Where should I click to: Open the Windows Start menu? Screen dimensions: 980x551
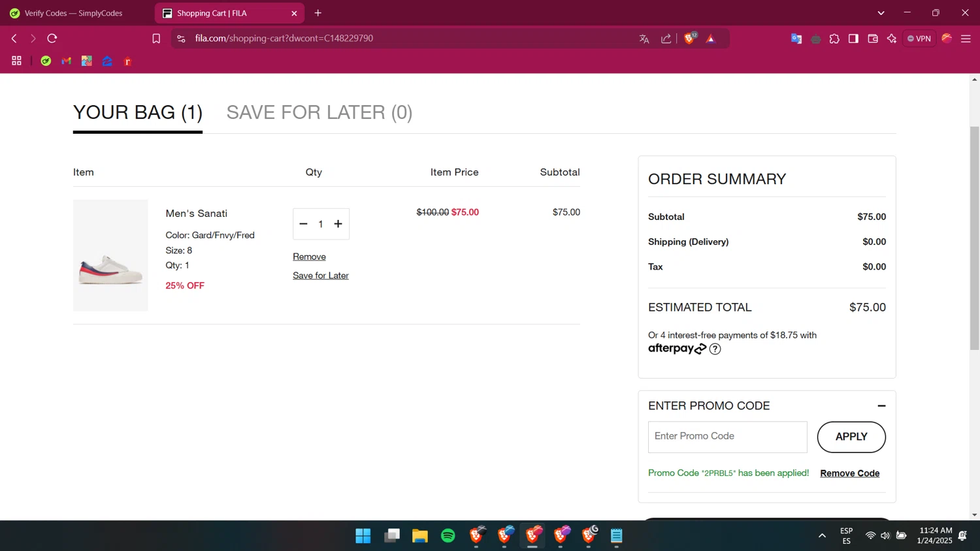(363, 536)
